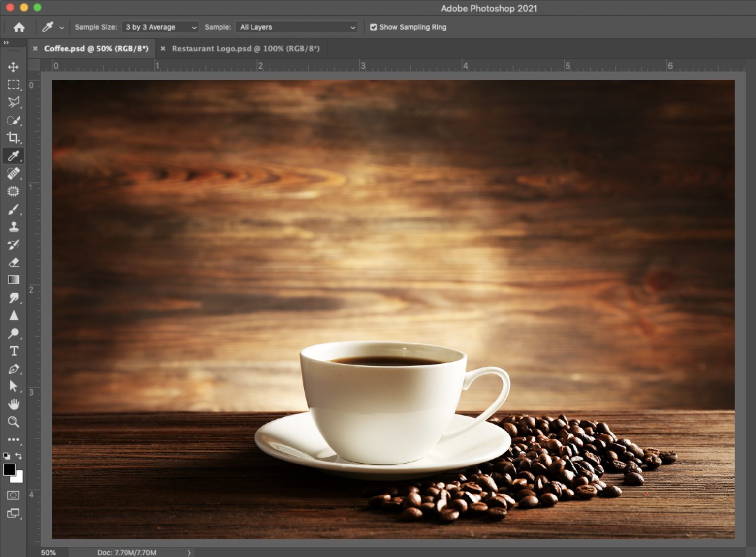
Task: Select the Eraser tool
Action: [14, 262]
